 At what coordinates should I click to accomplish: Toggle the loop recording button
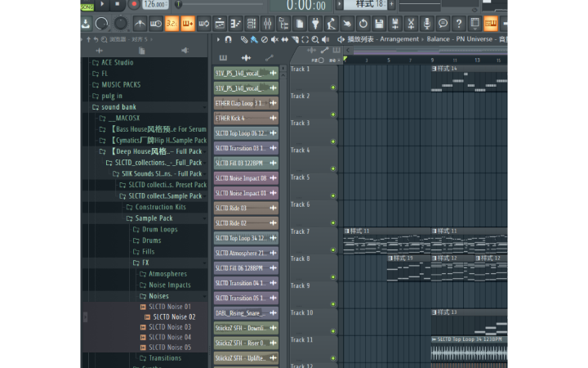[x=203, y=24]
